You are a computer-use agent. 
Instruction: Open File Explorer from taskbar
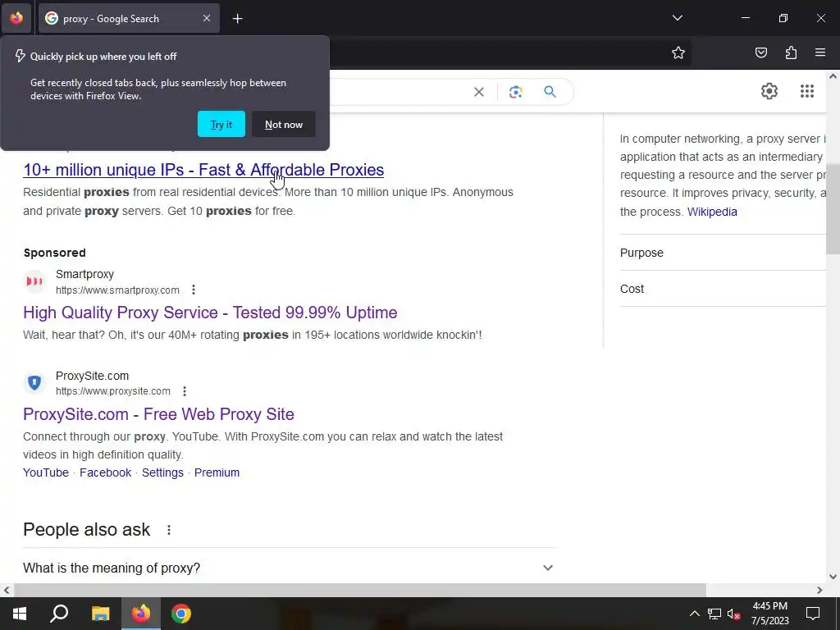[x=100, y=614]
